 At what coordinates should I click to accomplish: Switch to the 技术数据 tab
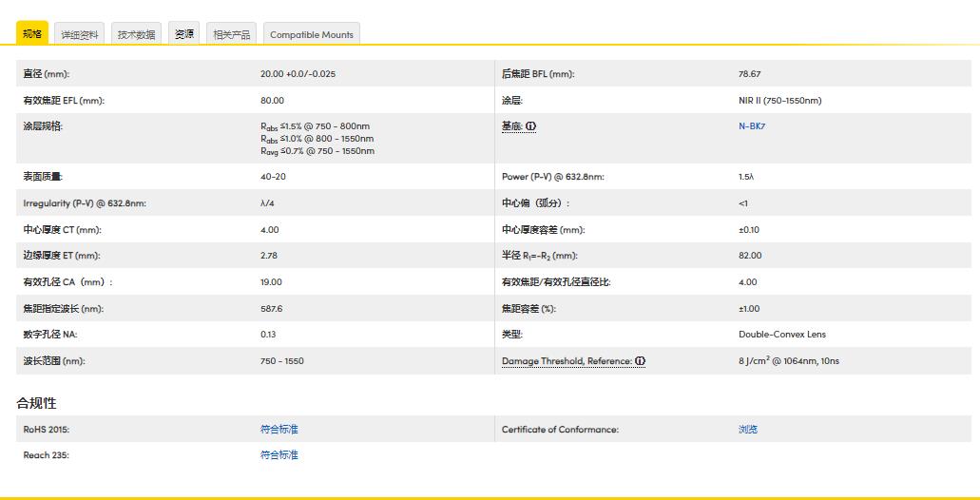click(x=136, y=34)
